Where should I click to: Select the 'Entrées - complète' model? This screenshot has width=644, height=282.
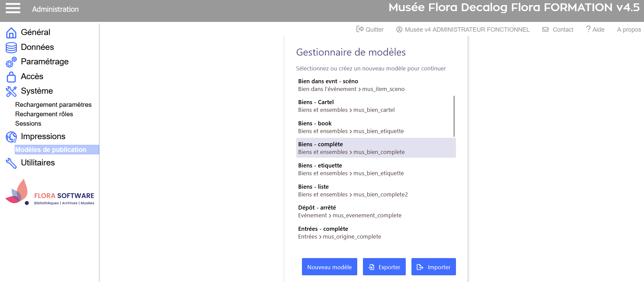coord(376,232)
